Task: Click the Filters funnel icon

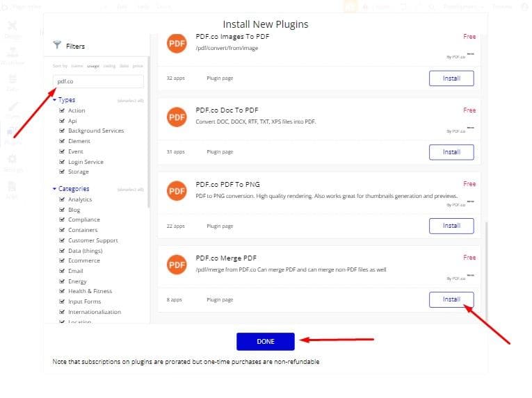Action: (57, 46)
